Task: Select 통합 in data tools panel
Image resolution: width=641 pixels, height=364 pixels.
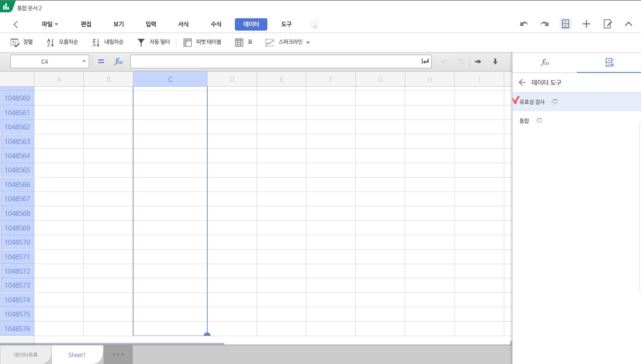Action: point(524,121)
